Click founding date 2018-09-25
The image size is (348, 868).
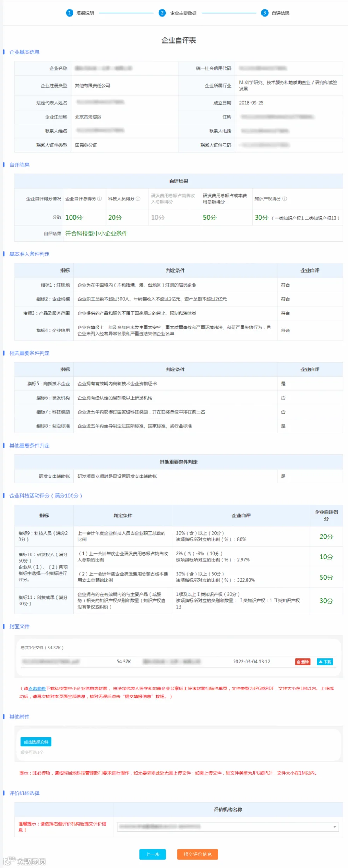(251, 103)
